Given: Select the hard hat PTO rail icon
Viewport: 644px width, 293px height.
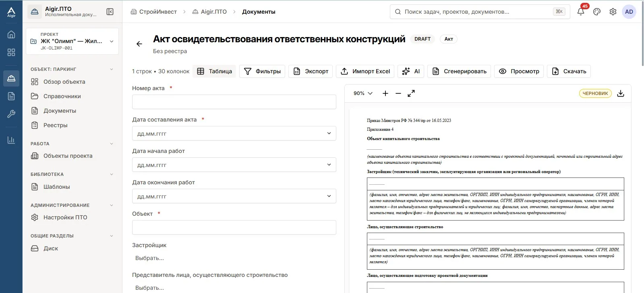Looking at the screenshot, I should [11, 78].
